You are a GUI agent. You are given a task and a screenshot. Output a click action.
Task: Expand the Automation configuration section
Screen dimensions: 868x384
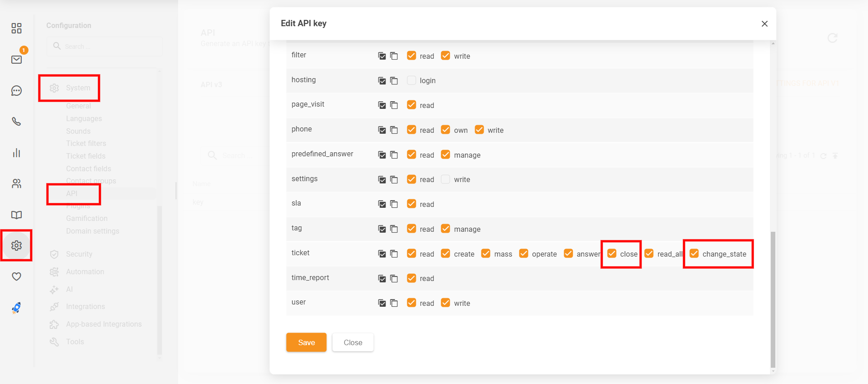[85, 272]
